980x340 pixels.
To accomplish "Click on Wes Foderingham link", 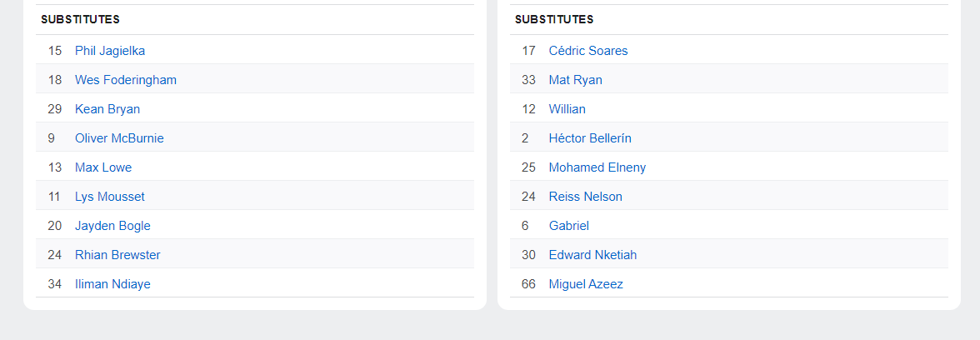I will point(126,80).
